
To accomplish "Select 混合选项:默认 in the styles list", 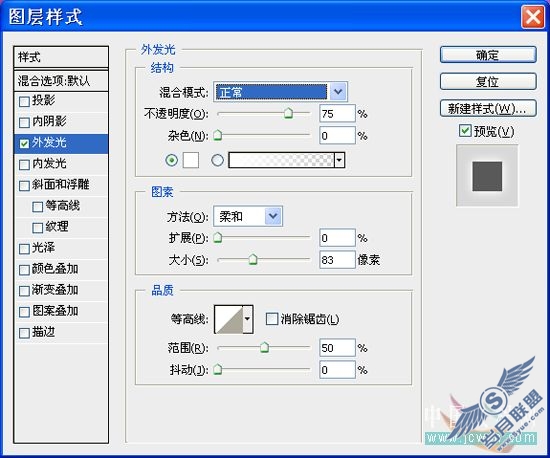I will tap(61, 81).
